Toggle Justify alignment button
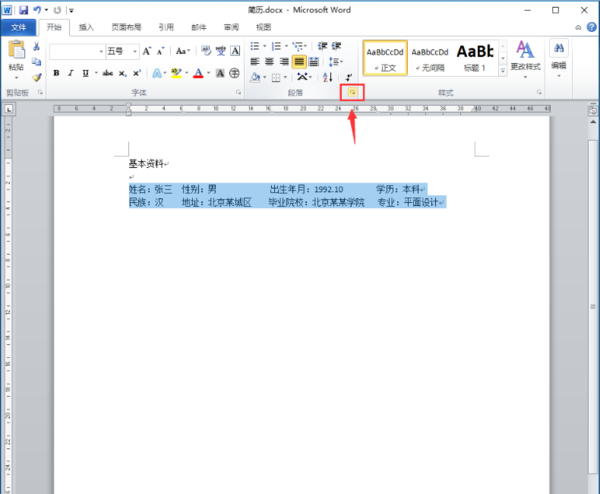600x494 pixels. click(x=299, y=62)
